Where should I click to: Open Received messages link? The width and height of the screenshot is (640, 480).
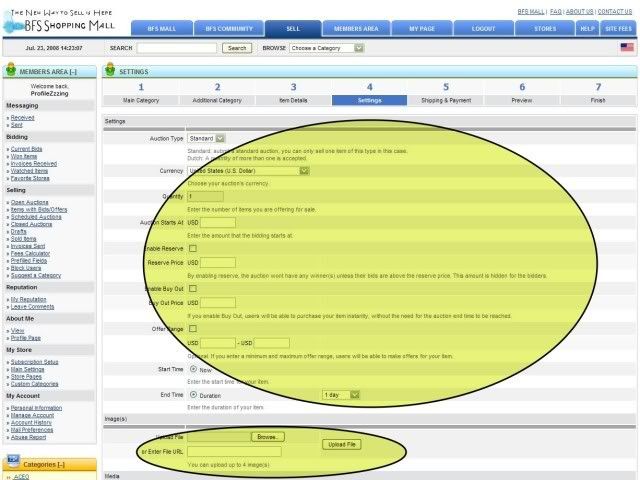[22, 118]
